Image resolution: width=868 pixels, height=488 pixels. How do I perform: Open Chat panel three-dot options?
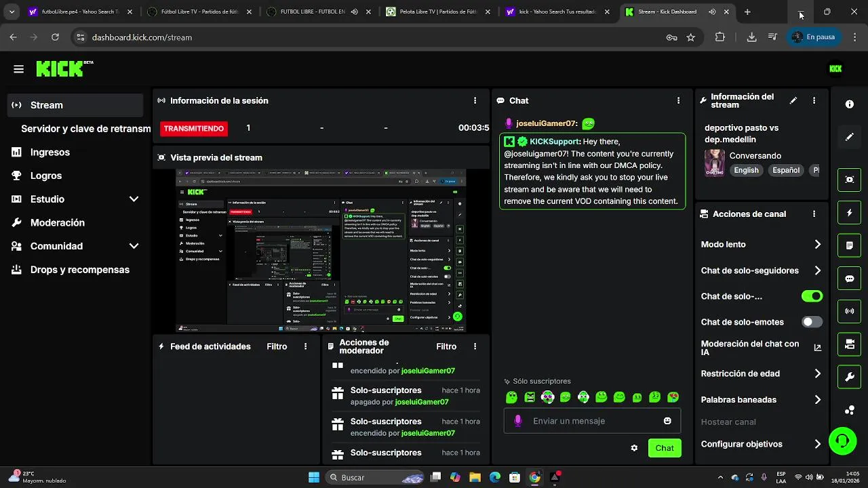[678, 100]
